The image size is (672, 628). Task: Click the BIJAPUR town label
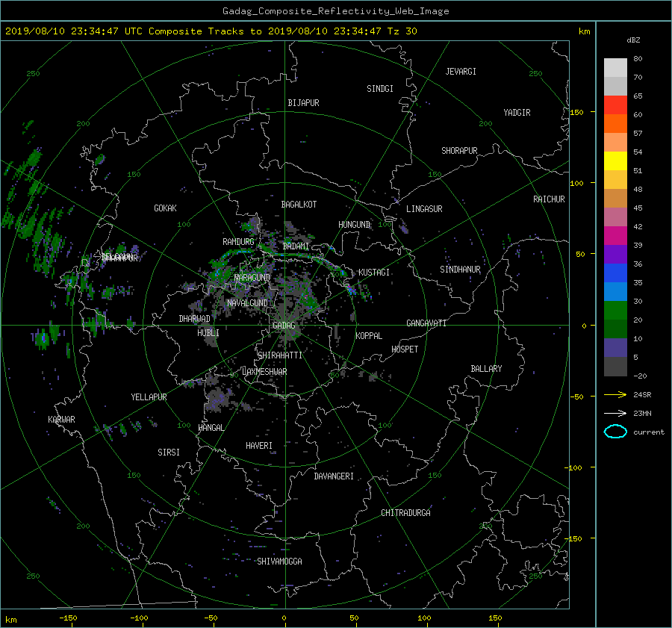303,103
